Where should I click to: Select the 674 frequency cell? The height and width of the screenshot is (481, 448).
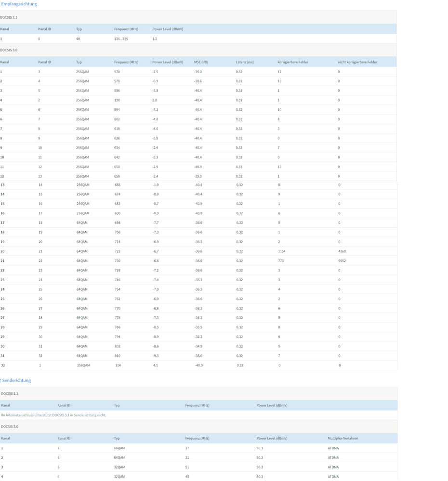click(118, 194)
